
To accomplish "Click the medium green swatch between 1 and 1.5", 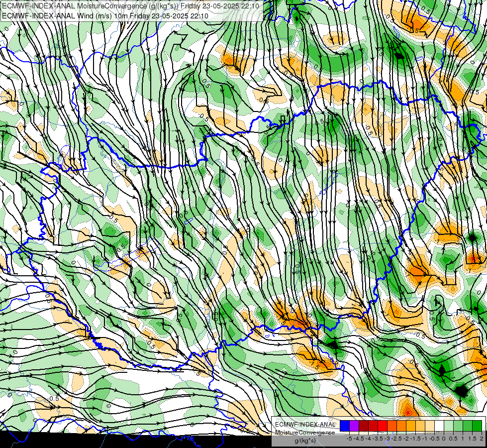I will [468, 426].
